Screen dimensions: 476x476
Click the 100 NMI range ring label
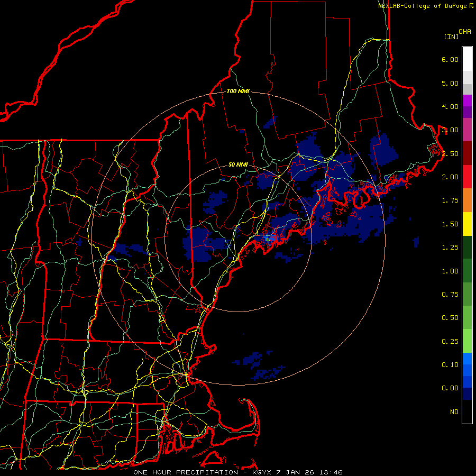[x=238, y=91]
